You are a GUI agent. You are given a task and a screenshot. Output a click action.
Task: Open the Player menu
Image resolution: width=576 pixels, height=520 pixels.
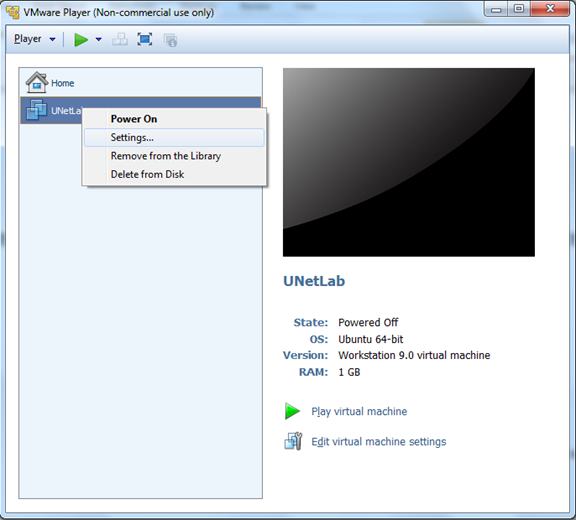pyautogui.click(x=35, y=39)
